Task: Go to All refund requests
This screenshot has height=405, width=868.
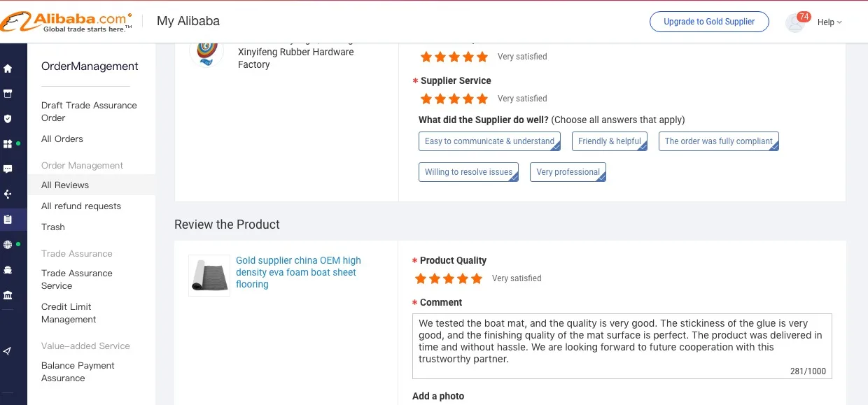Action: [81, 206]
